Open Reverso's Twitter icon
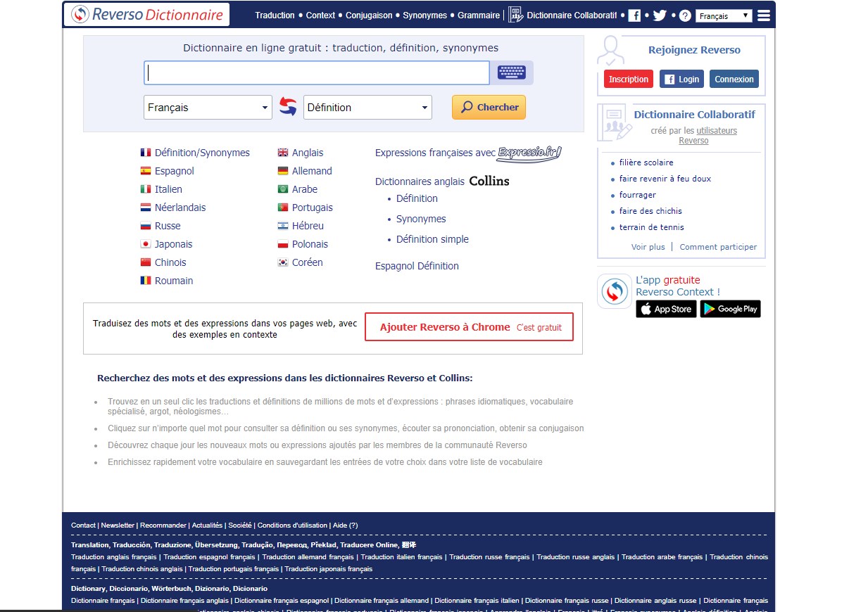868x612 pixels. [x=659, y=15]
